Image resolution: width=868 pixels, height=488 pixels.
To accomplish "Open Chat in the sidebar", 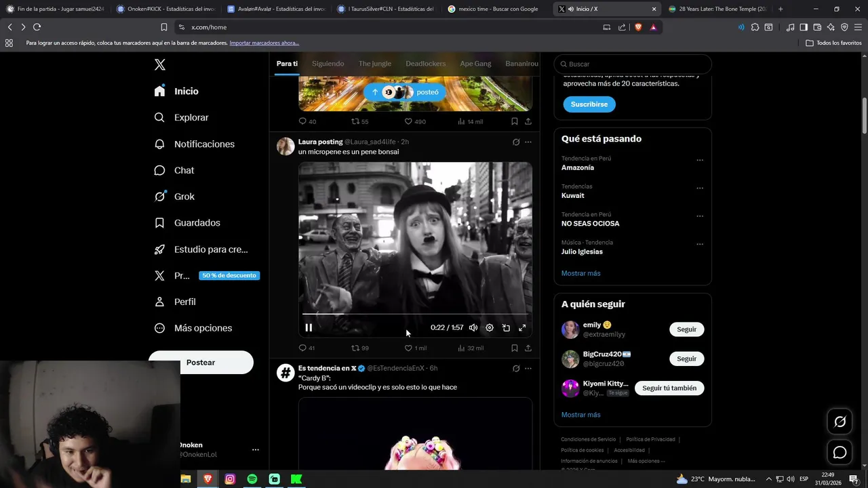I will point(175,170).
